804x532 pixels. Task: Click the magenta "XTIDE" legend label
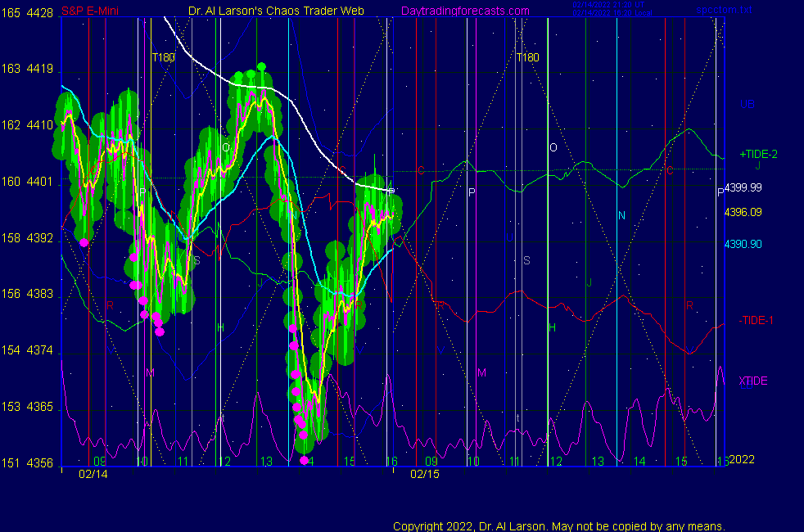752,381
